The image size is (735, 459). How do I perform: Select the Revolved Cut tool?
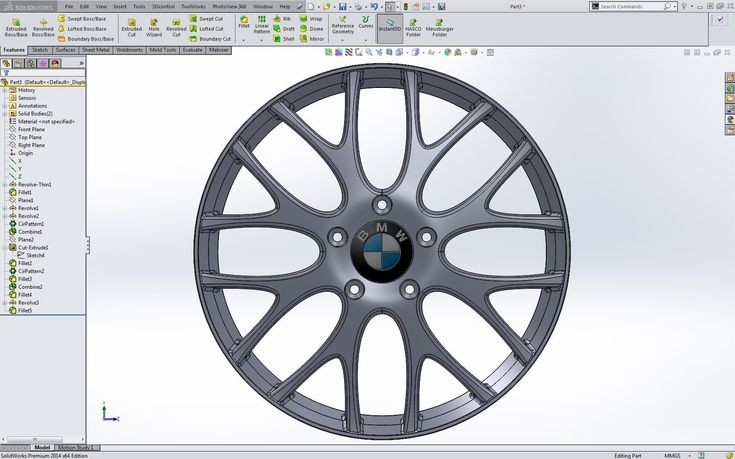[x=176, y=28]
